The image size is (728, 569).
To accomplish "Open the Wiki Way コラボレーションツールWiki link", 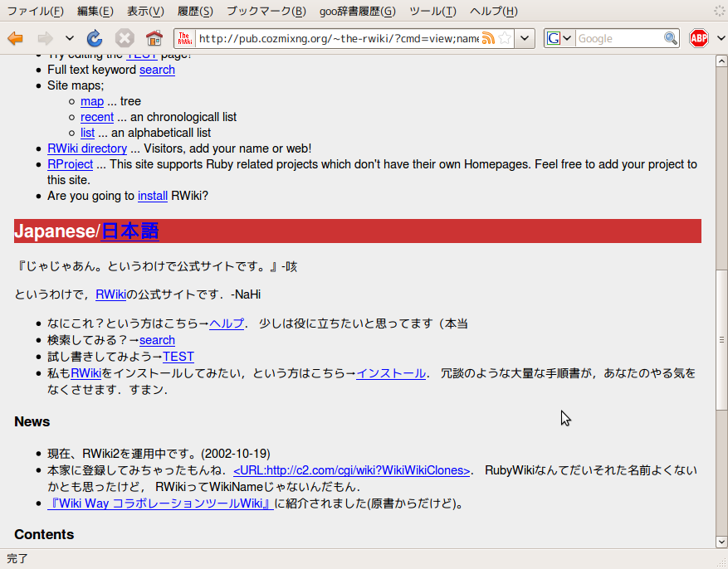I will (160, 503).
